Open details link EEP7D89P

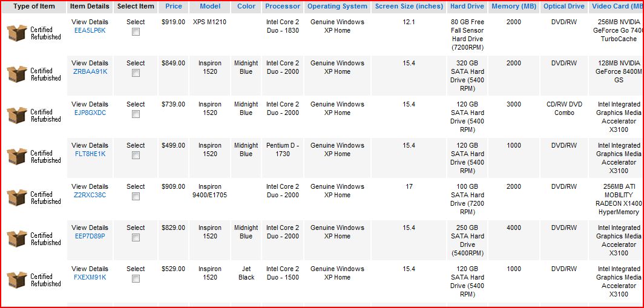point(90,236)
